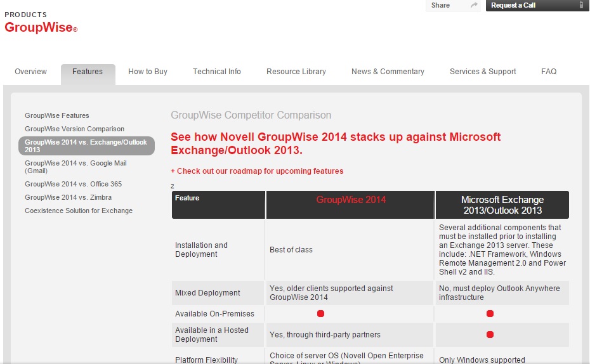
Task: Open GroupWise Version Comparison link
Action: [x=74, y=129]
